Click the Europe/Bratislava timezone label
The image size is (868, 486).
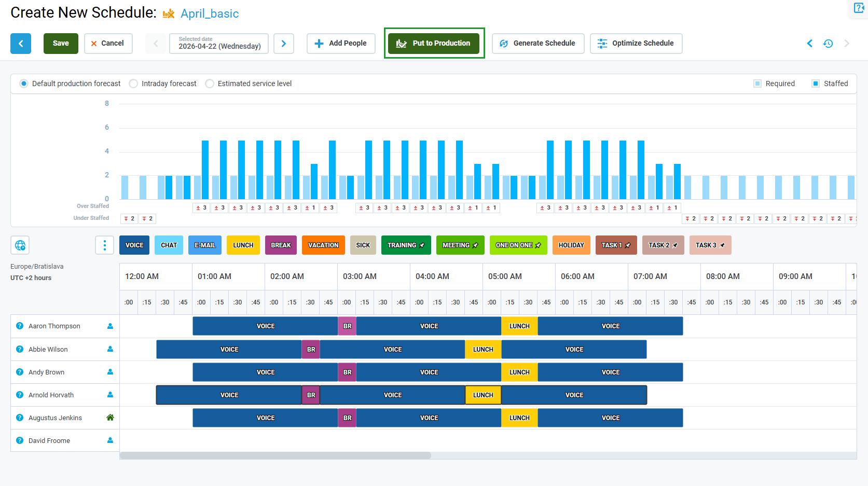pos(37,267)
